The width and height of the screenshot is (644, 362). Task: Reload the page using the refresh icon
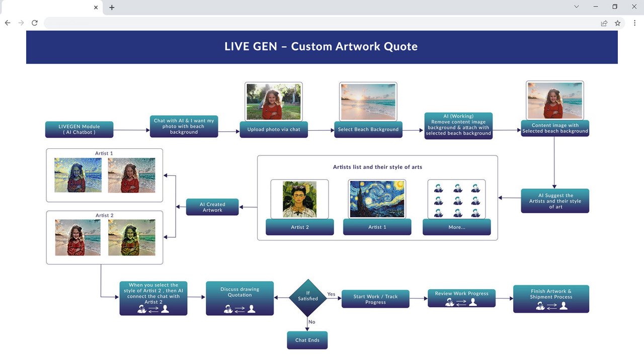[x=34, y=23]
